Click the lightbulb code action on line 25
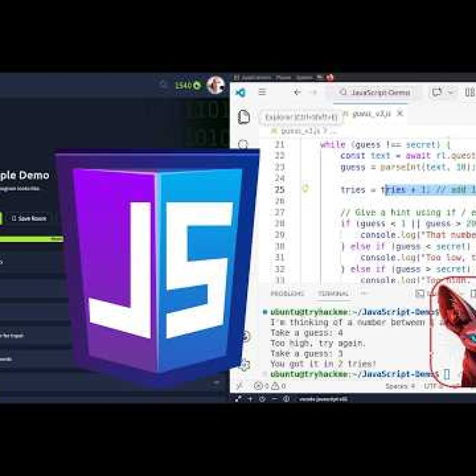Image resolution: width=476 pixels, height=476 pixels. (x=305, y=189)
